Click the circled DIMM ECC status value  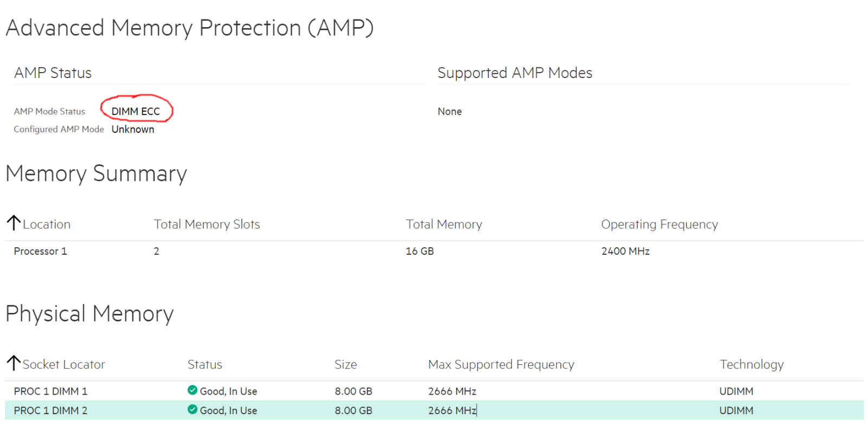pyautogui.click(x=136, y=112)
